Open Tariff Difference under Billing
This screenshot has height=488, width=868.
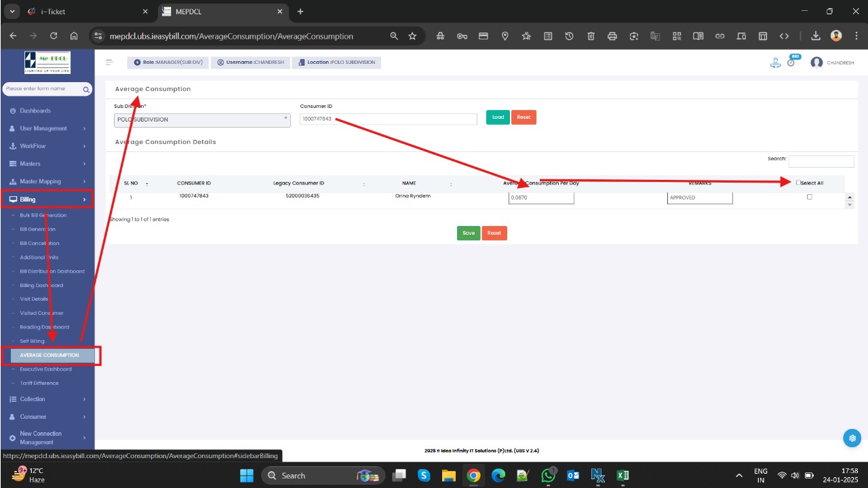click(x=39, y=383)
